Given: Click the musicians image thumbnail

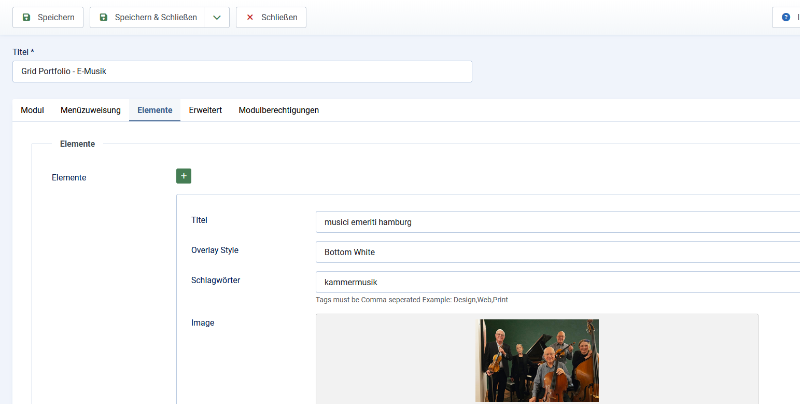Looking at the screenshot, I should click(x=537, y=360).
